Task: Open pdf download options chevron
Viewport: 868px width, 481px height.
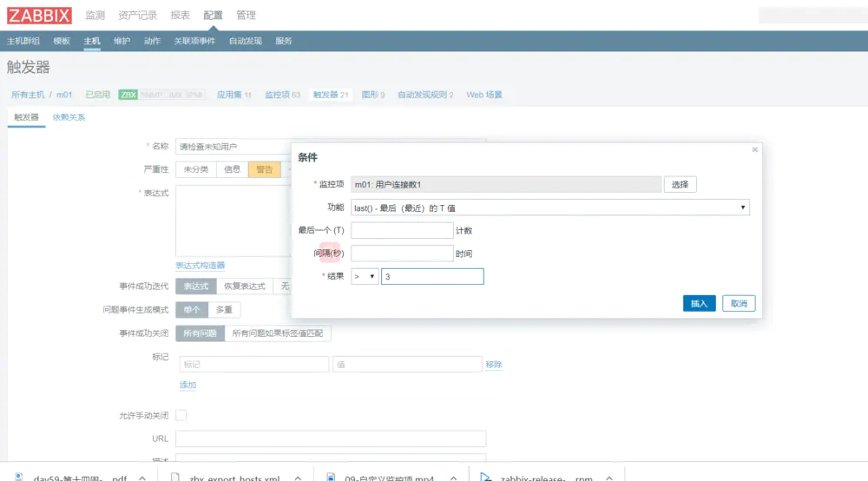Action: pos(143,478)
